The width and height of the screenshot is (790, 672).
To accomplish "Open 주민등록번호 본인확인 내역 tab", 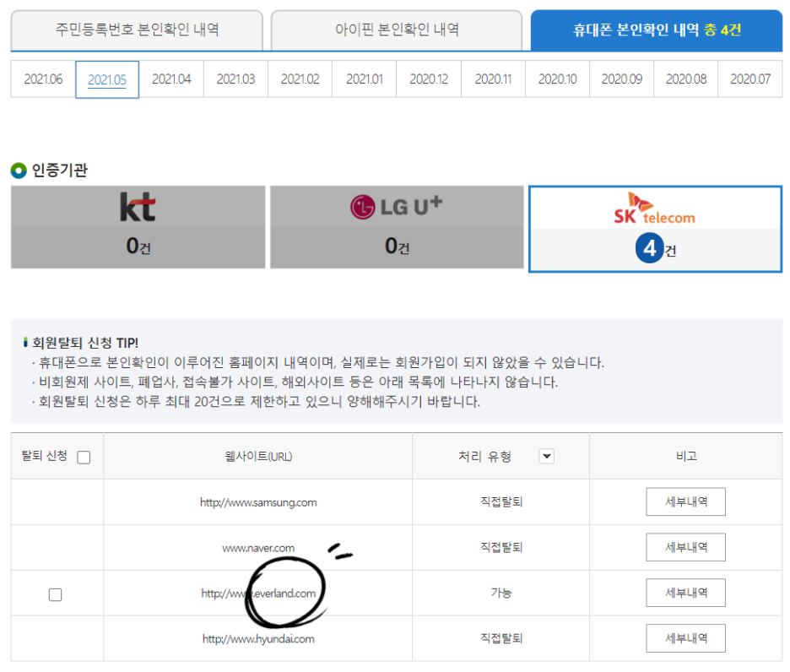I will [137, 30].
